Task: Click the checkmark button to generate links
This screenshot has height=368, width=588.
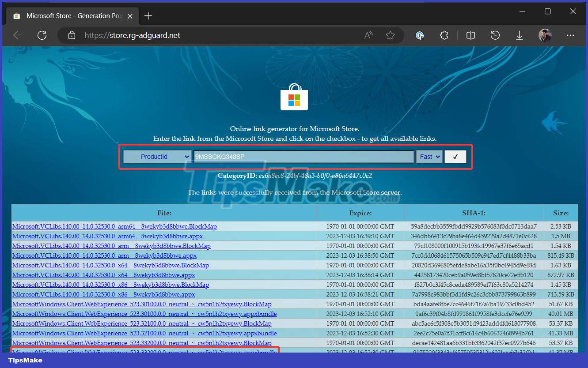Action: [x=455, y=156]
